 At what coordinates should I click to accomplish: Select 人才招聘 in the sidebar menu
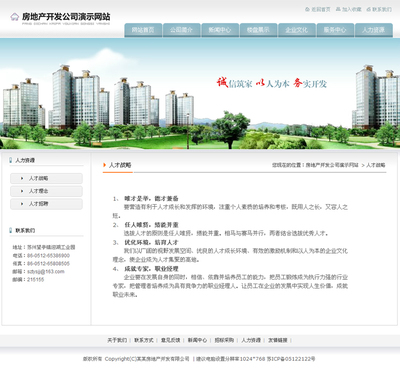point(46,204)
